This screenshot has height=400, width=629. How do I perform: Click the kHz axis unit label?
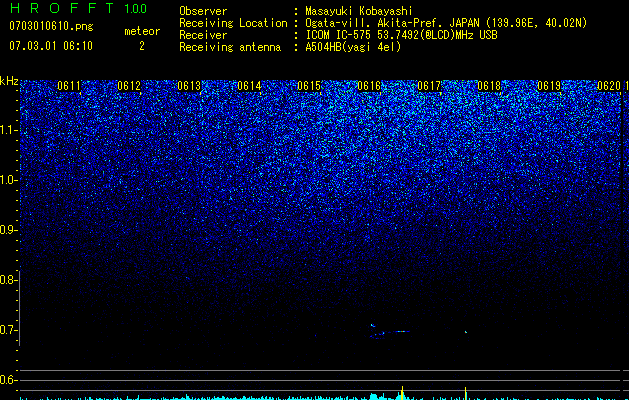point(9,81)
